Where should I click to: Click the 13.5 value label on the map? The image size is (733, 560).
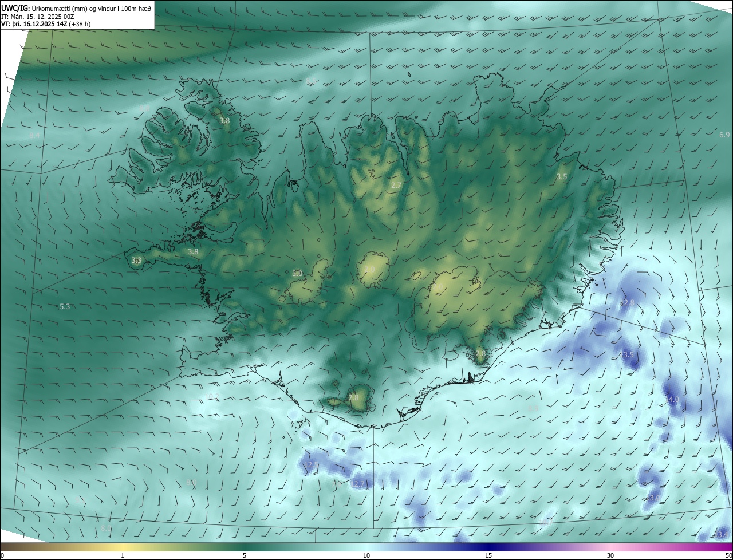[627, 354]
